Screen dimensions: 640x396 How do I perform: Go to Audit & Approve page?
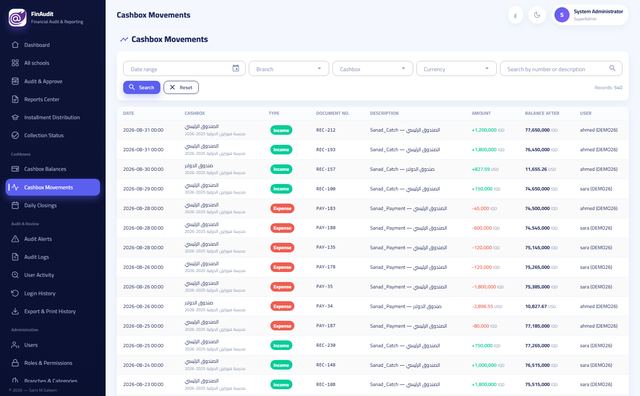53,81
